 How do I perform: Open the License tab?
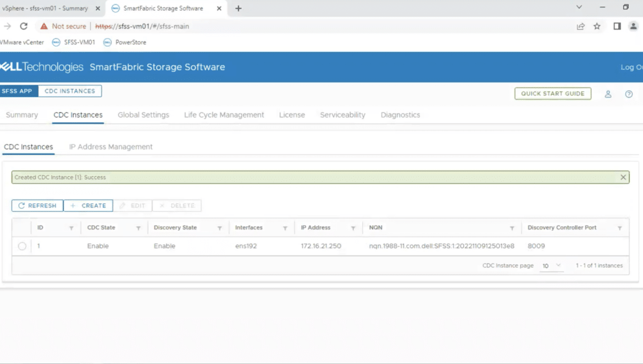coord(292,115)
